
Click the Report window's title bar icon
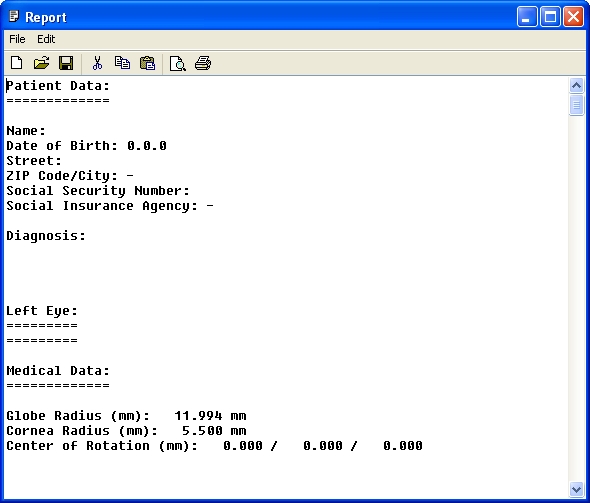point(14,17)
